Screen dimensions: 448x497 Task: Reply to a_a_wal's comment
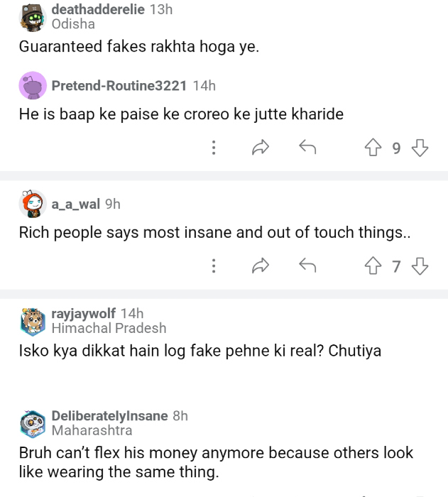(307, 266)
